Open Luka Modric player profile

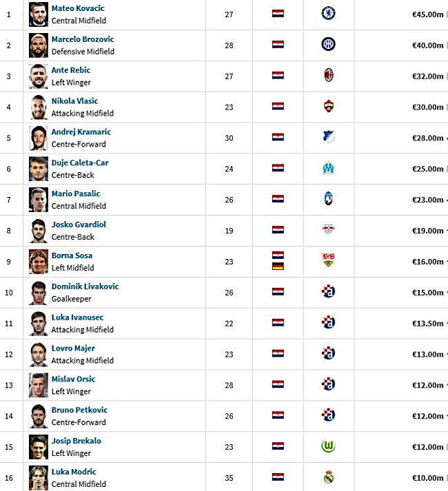[74, 472]
